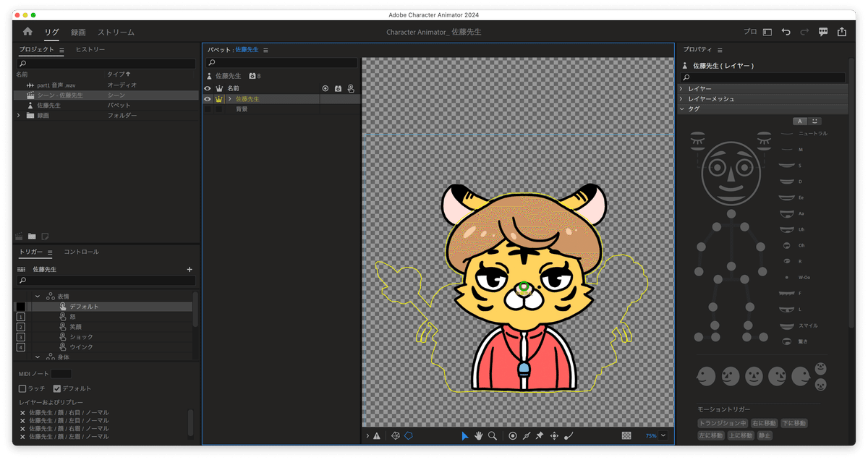Click the share export icon
The height and width of the screenshot is (460, 868).
tap(842, 32)
